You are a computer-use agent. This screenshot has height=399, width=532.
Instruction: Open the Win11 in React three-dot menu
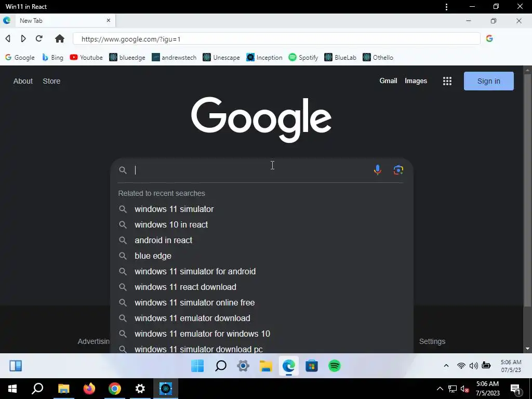[446, 7]
